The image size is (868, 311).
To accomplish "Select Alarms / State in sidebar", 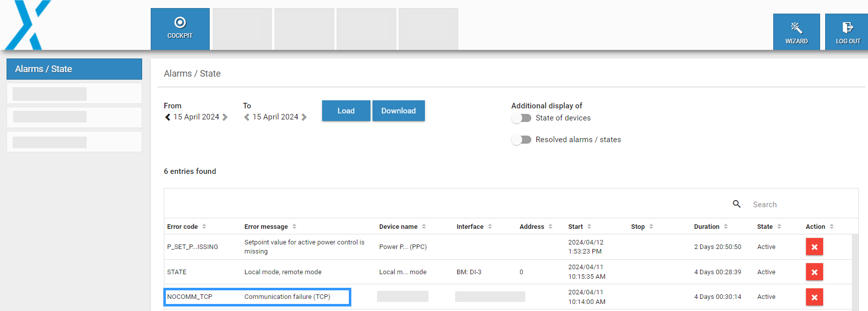I will point(74,69).
